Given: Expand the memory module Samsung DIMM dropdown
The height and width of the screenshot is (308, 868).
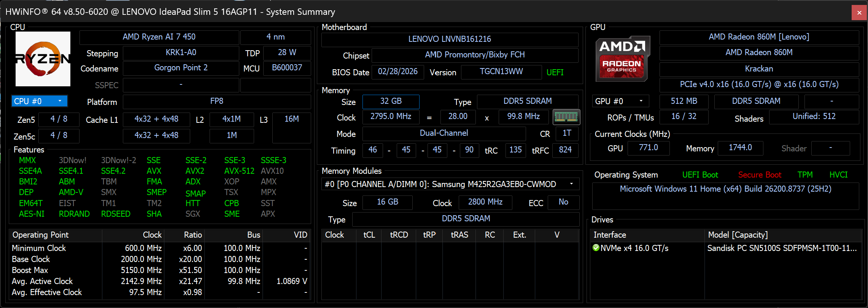Looking at the screenshot, I should (450, 184).
